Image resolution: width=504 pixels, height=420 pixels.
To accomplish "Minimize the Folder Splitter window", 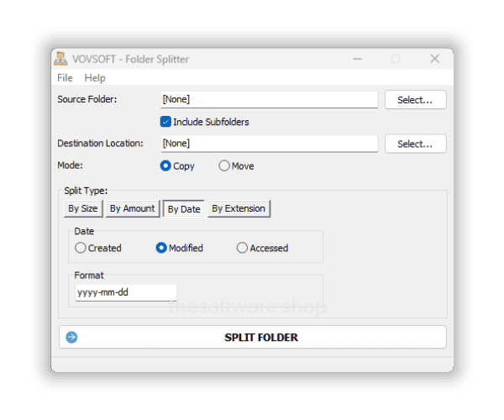I will (x=358, y=59).
